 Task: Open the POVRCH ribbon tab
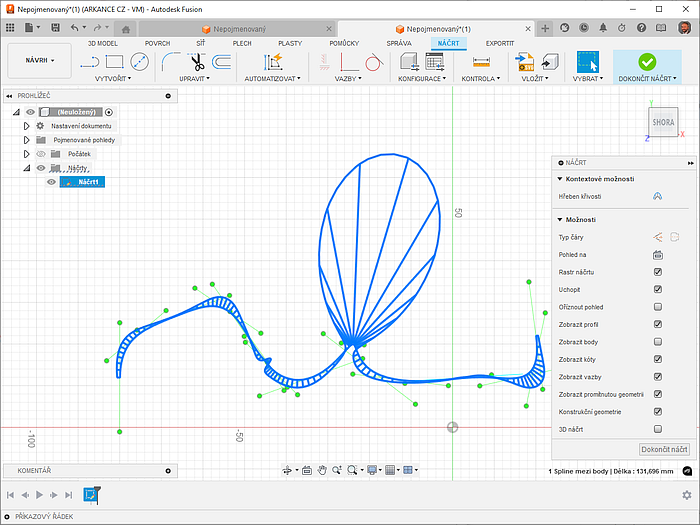(x=157, y=44)
